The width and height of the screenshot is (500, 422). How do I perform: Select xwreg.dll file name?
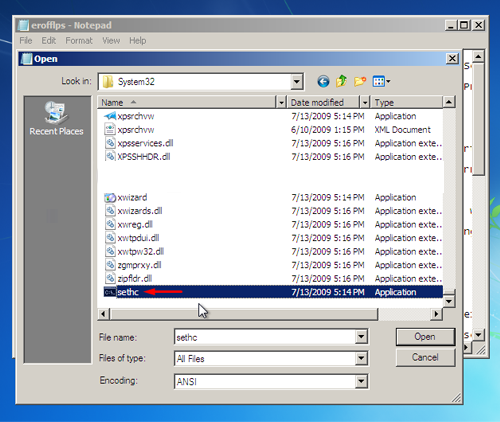(x=135, y=224)
